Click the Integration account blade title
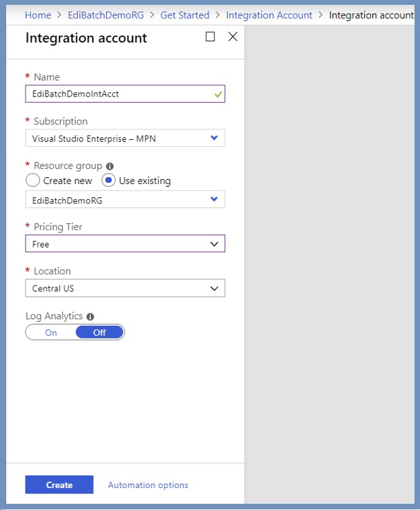 coord(86,38)
